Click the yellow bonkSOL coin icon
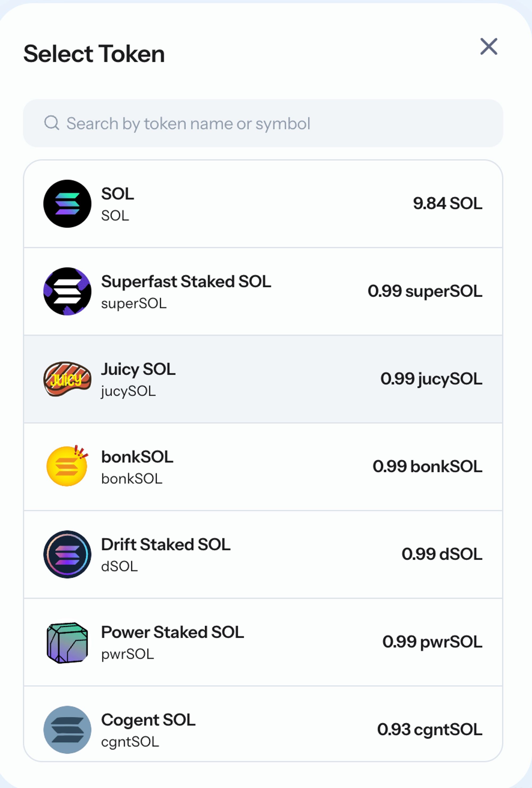Viewport: 532px width, 788px height. click(67, 466)
